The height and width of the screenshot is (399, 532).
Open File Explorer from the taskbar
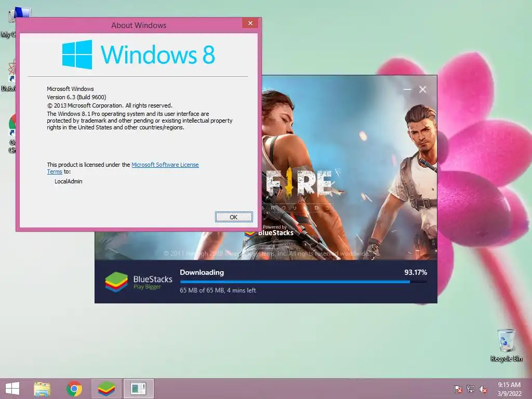(42, 389)
